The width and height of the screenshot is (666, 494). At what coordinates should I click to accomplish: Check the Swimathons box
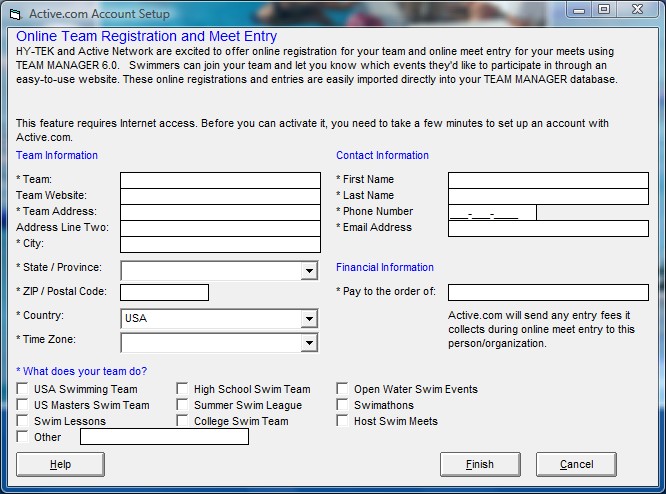point(342,405)
